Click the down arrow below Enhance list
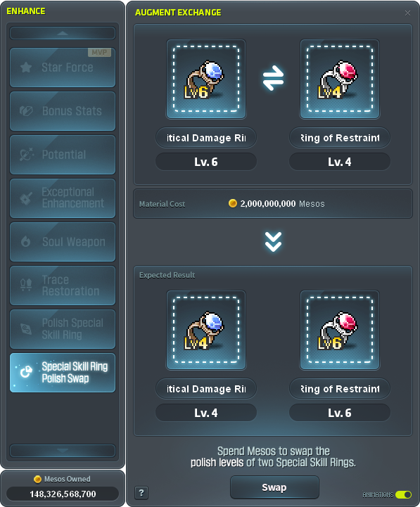The image size is (420, 507). tap(63, 451)
